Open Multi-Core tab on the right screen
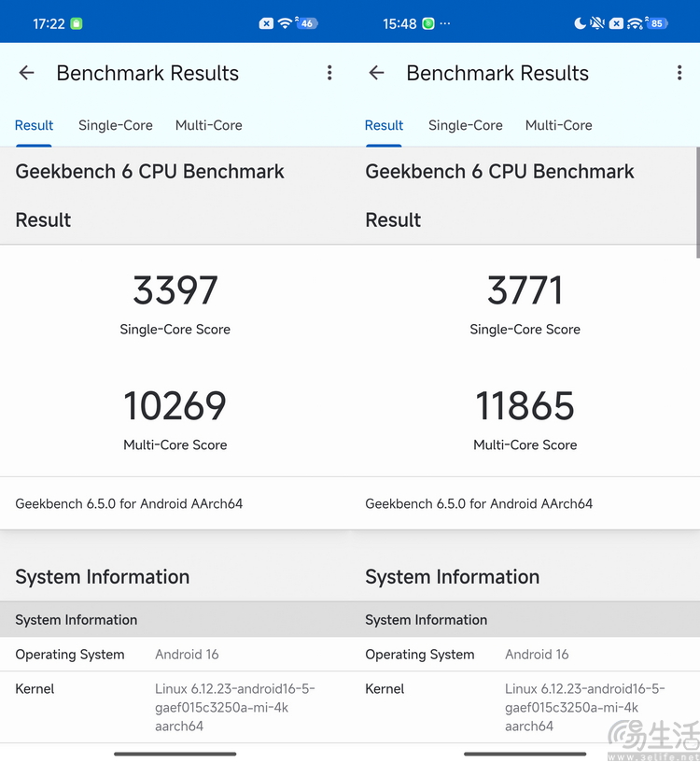Viewport: 700px width, 762px height. click(x=559, y=125)
